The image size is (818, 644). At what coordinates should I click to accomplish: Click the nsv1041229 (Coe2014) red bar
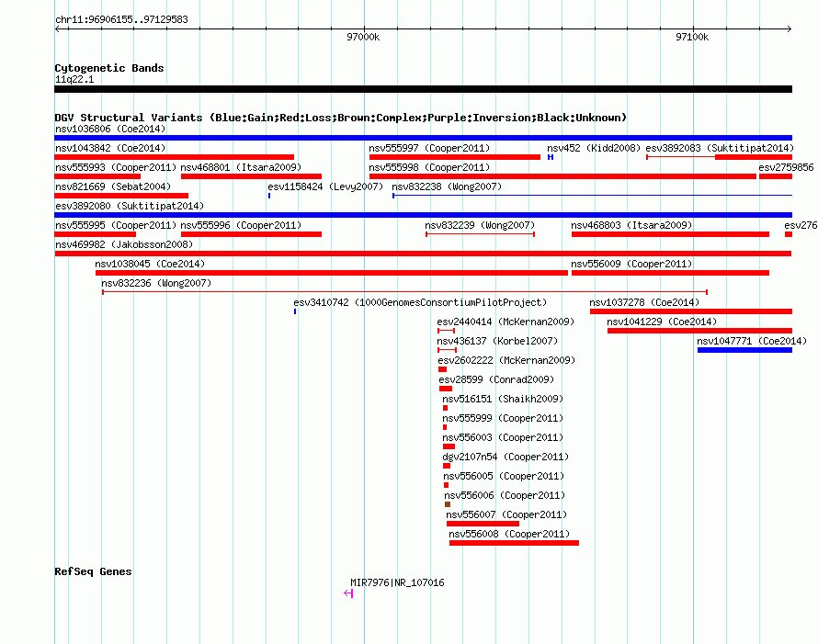click(700, 331)
